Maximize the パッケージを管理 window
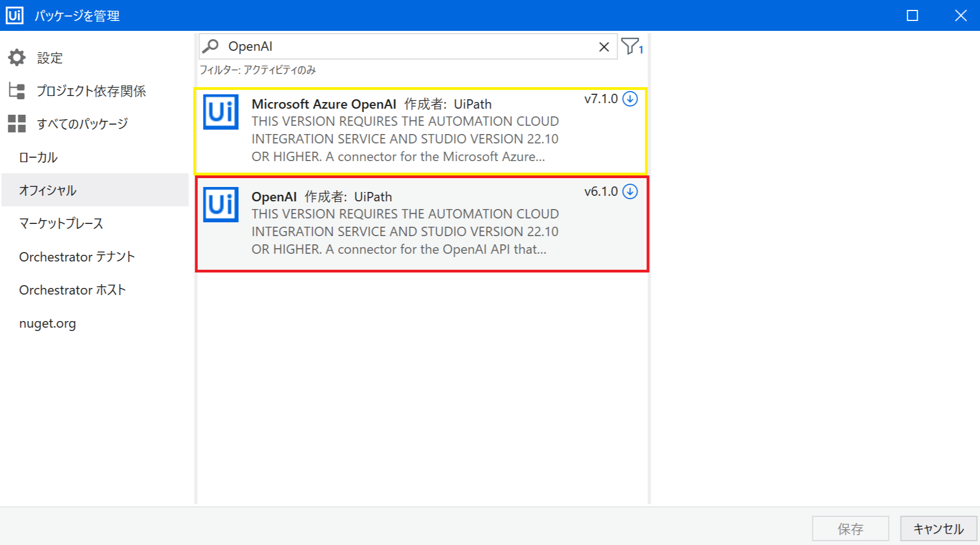Image resolution: width=980 pixels, height=545 pixels. (912, 15)
